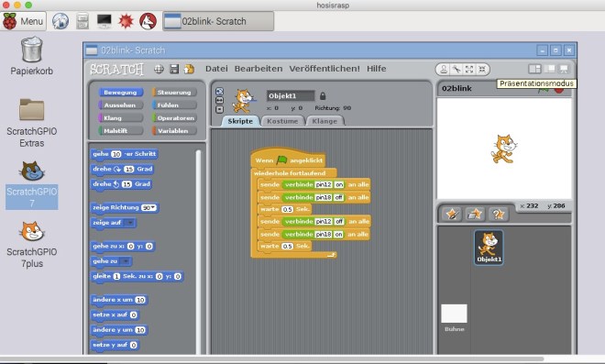
Task: Save project with the floppy disk icon
Action: click(x=174, y=69)
